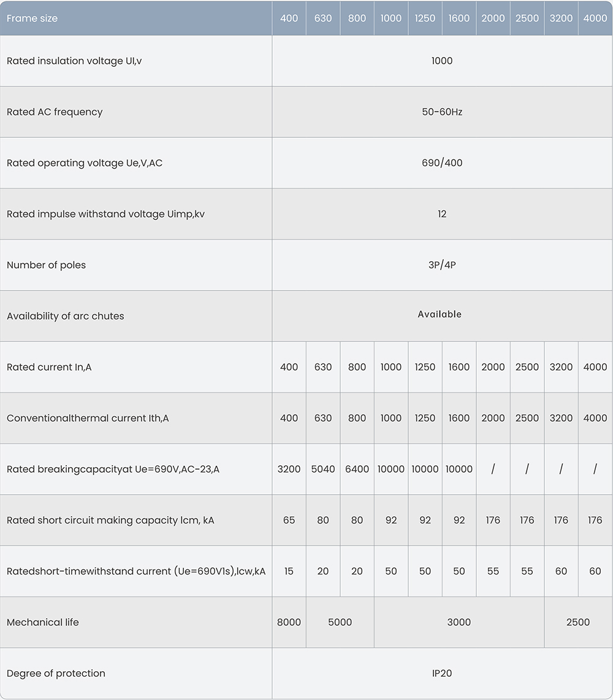This screenshot has height=700, width=613.
Task: Select the 5000 mechanical life cell
Action: click(x=340, y=622)
